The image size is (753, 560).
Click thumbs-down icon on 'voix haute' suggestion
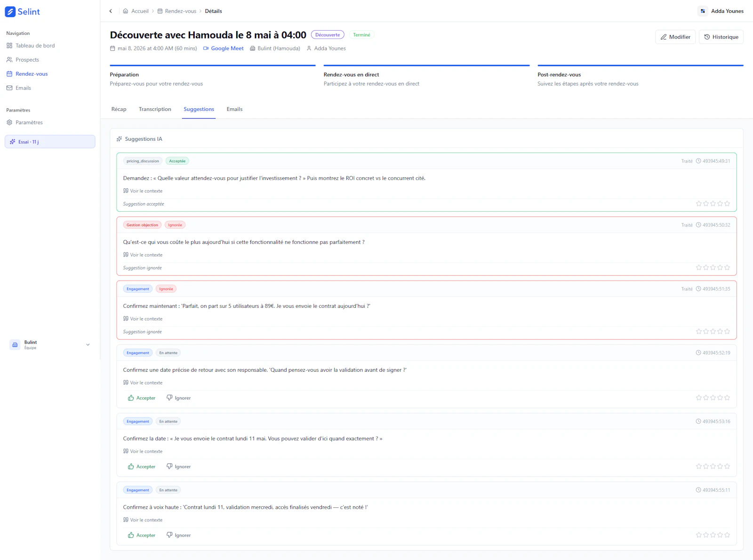(x=169, y=535)
